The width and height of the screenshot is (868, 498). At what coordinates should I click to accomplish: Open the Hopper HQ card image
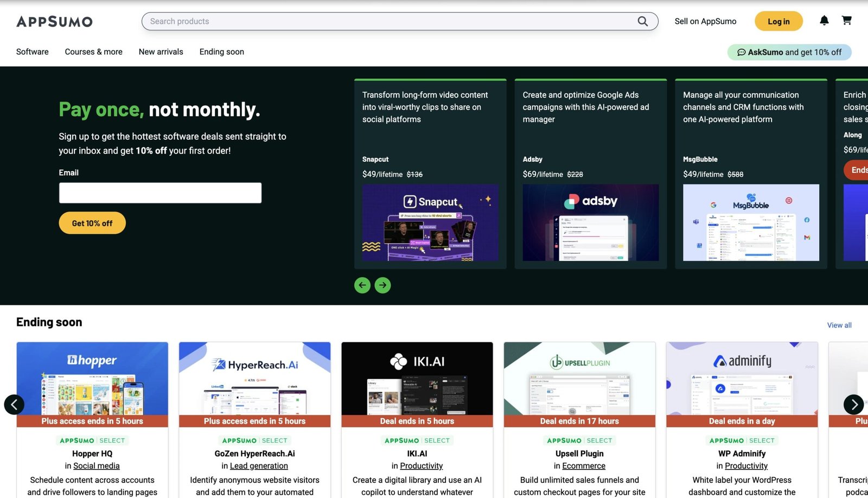(x=92, y=379)
